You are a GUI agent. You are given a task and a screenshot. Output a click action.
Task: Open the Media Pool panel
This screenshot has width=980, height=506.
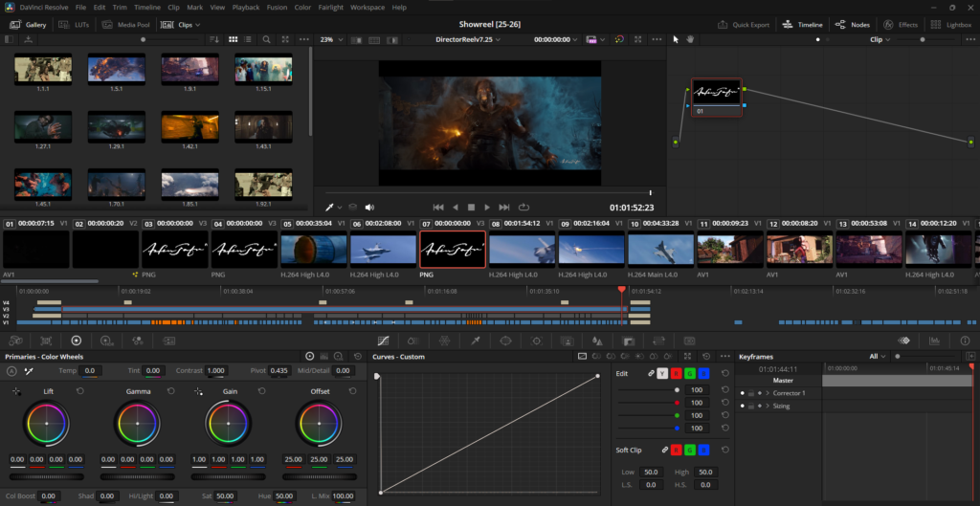coord(130,24)
